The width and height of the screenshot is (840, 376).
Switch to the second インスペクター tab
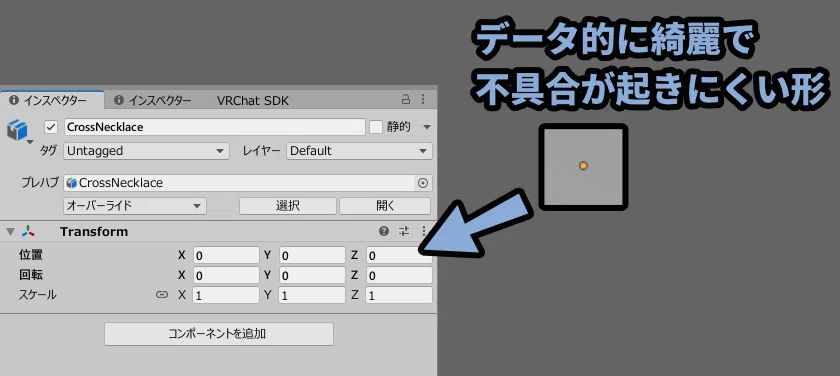tap(153, 100)
